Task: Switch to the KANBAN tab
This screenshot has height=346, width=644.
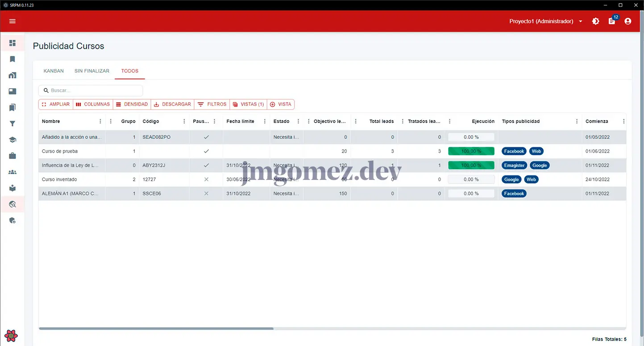Action: click(x=54, y=71)
